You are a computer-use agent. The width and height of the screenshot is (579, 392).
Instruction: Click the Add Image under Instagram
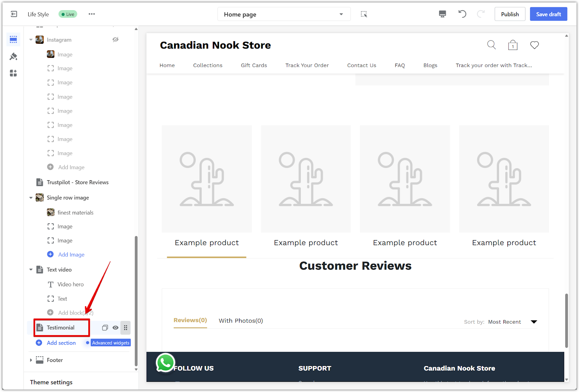point(71,167)
